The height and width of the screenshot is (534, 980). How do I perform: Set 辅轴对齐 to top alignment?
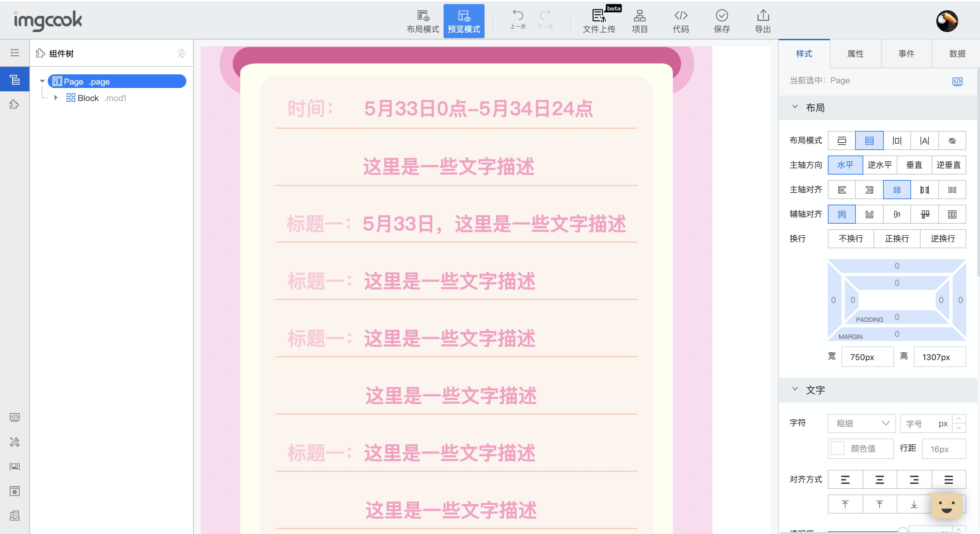point(841,214)
